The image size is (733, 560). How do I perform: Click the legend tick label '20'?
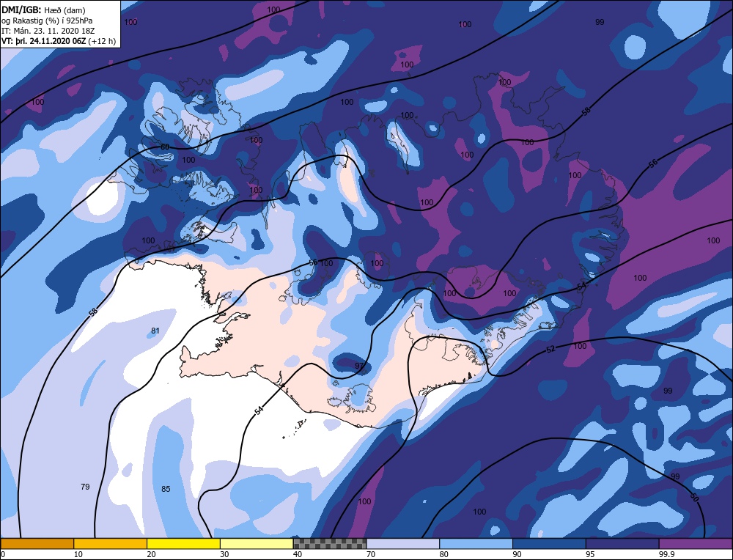pyautogui.click(x=152, y=554)
